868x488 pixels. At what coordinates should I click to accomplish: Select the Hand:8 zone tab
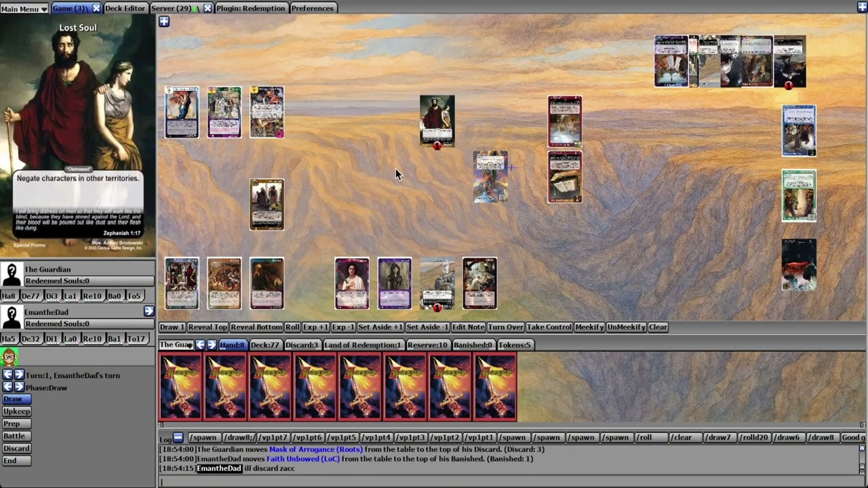[232, 345]
